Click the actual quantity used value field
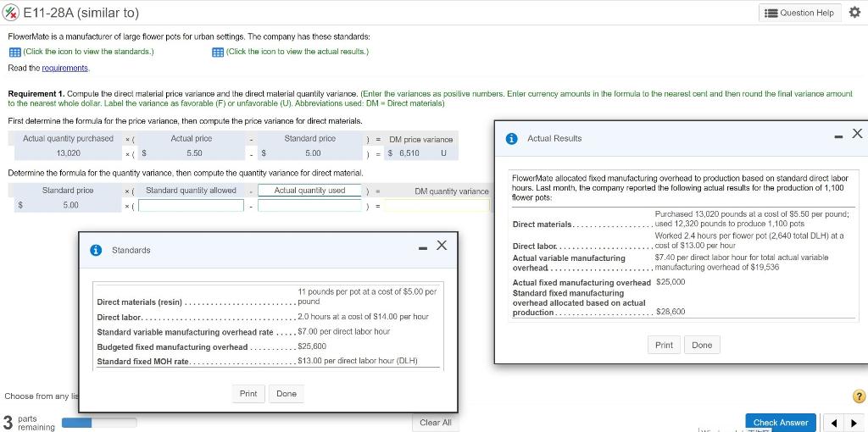The image size is (868, 432). (309, 205)
